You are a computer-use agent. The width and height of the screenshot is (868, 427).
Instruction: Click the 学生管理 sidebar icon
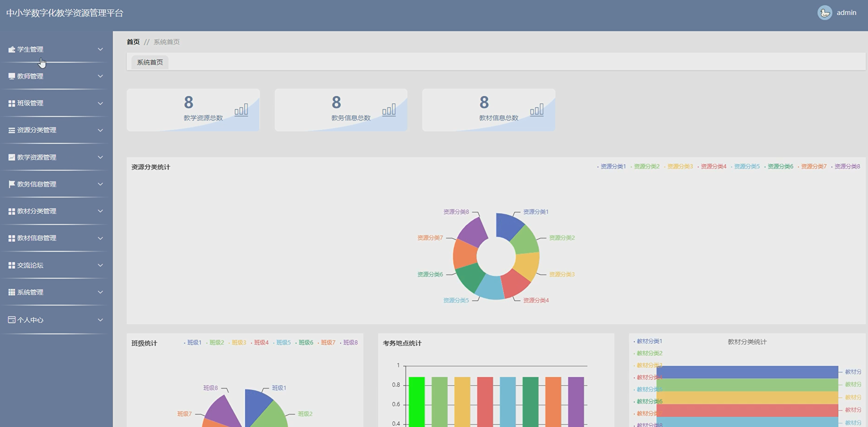[11, 50]
